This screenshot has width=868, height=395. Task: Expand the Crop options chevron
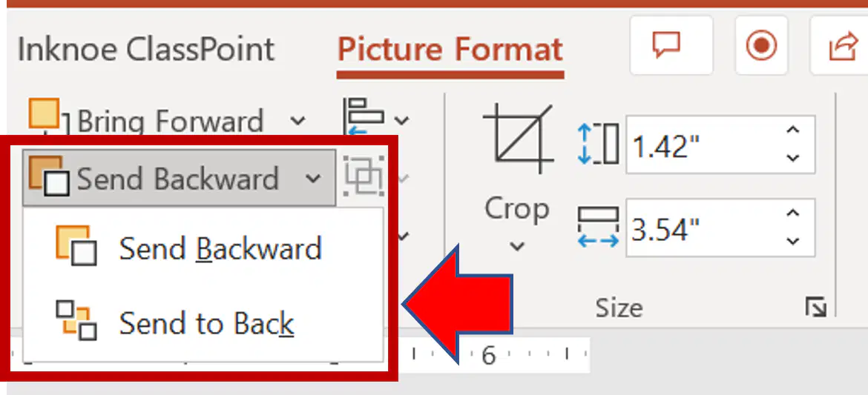tap(517, 246)
